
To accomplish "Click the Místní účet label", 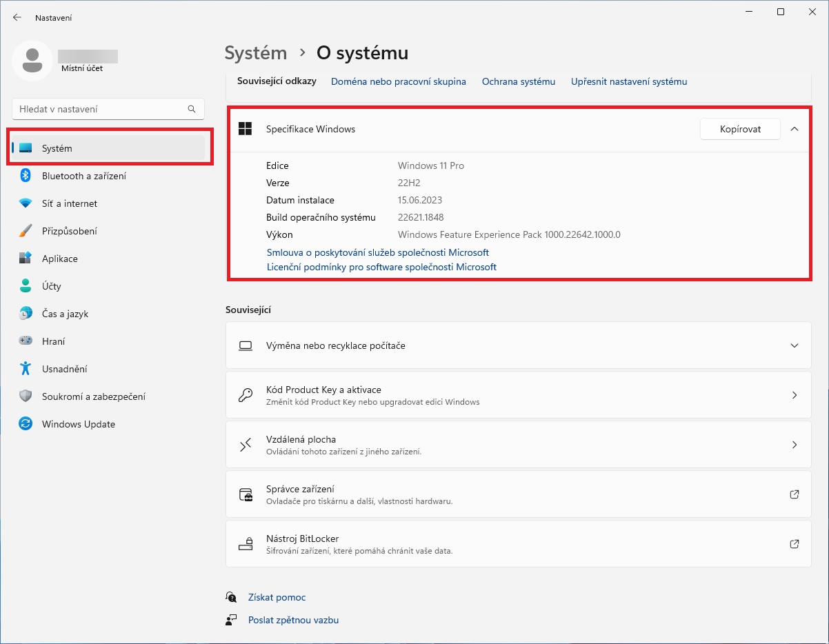I will (x=82, y=68).
